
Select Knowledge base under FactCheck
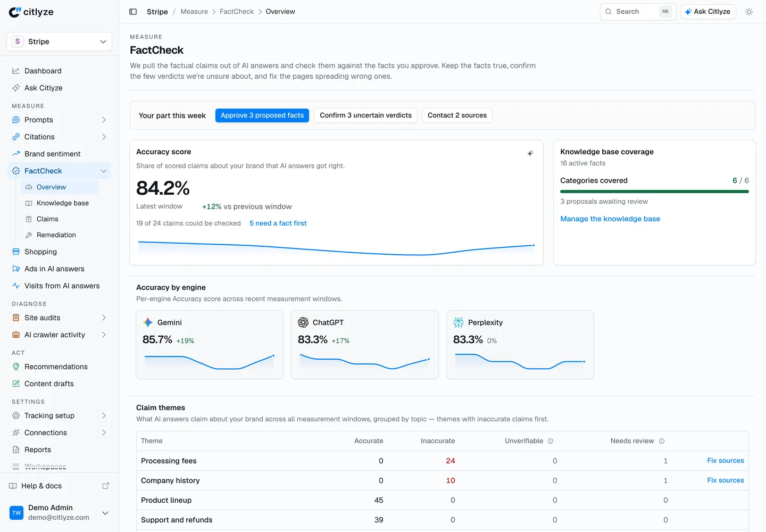click(60, 203)
